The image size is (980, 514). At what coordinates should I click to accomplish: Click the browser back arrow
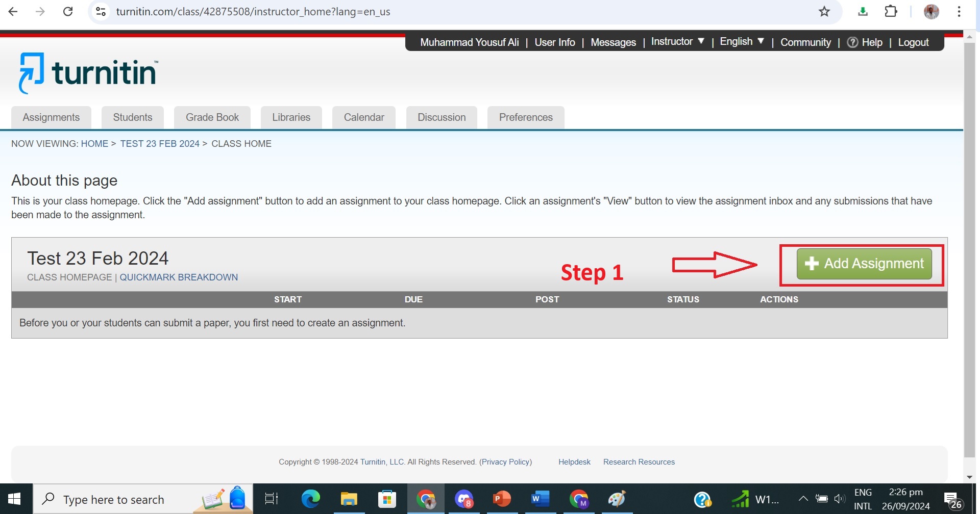pos(13,11)
